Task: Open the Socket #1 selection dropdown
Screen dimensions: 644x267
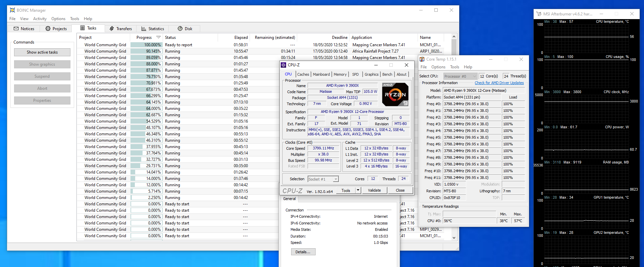Action: [x=323, y=179]
